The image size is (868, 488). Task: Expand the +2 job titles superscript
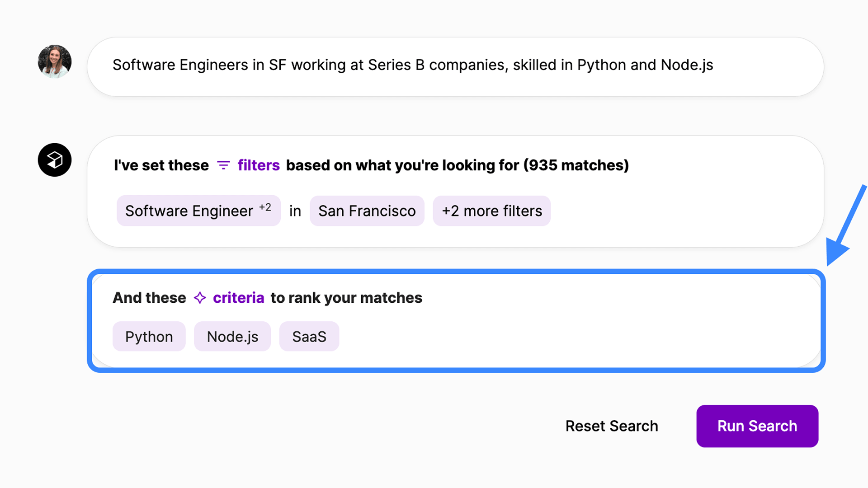pos(265,207)
